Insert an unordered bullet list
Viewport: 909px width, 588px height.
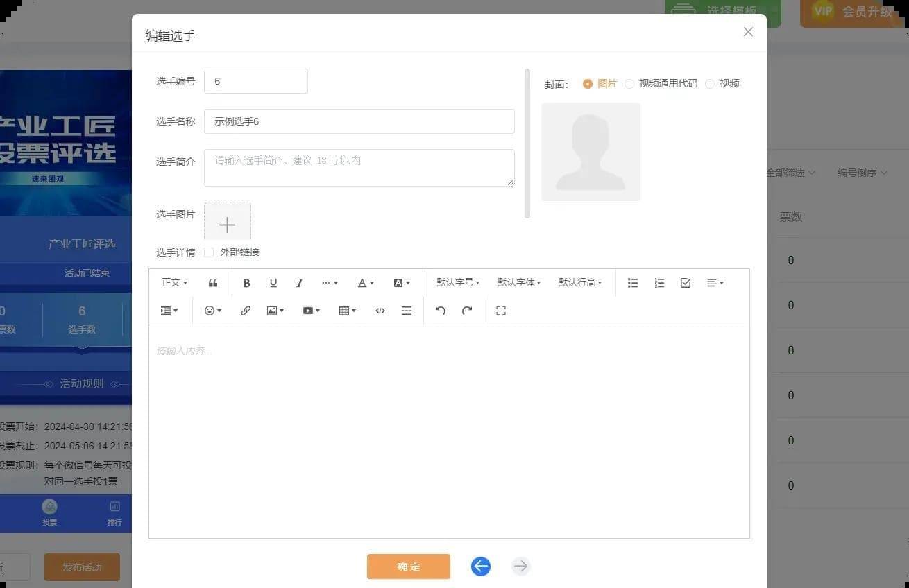(x=633, y=283)
